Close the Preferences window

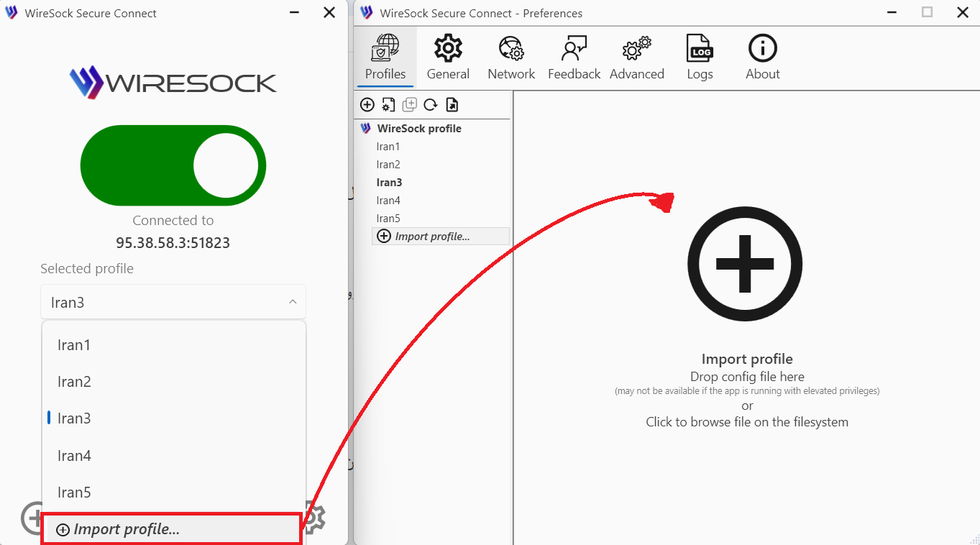tap(963, 12)
